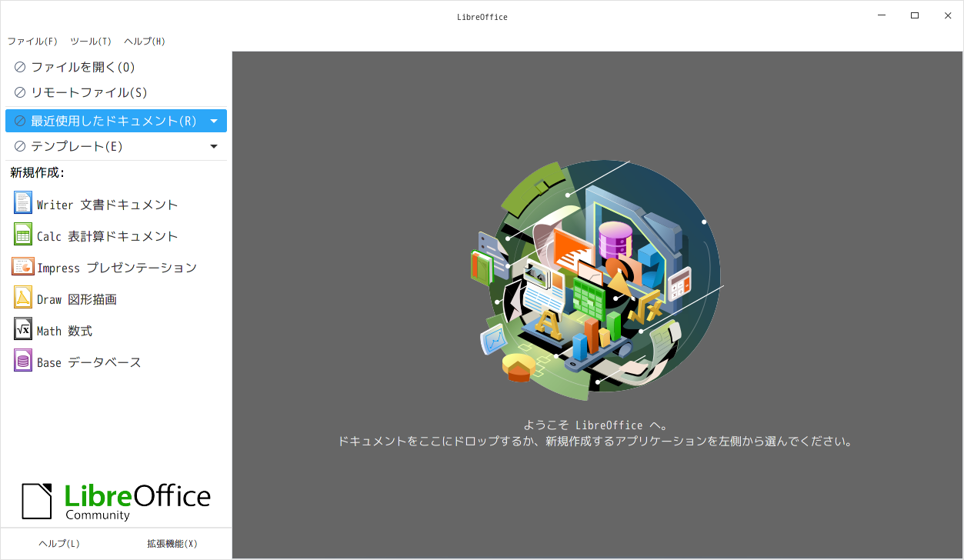This screenshot has height=560, width=964.
Task: Close the LibreOffice window
Action: (x=948, y=15)
